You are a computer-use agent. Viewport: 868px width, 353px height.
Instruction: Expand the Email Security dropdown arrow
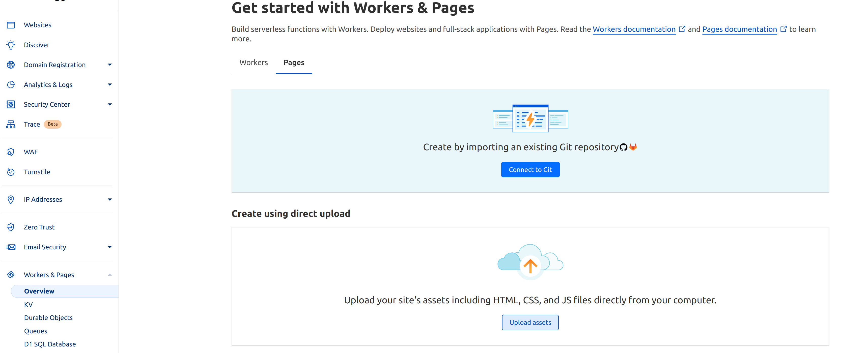[109, 247]
